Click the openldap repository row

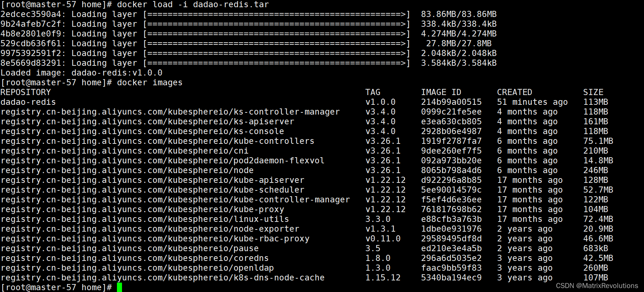137,268
